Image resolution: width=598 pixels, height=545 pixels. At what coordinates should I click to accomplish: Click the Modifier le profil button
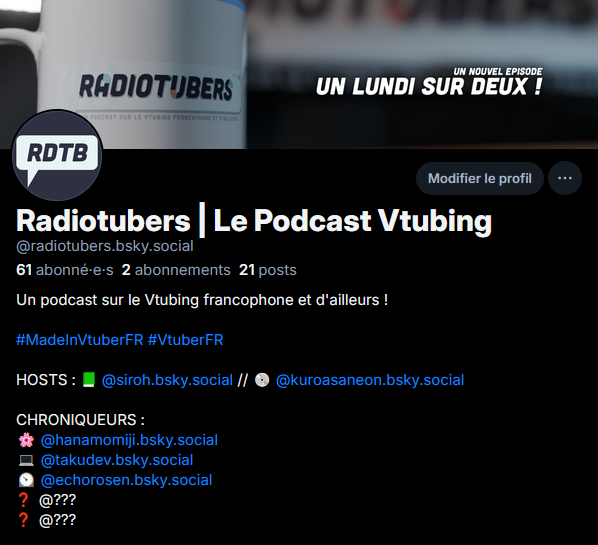(480, 178)
